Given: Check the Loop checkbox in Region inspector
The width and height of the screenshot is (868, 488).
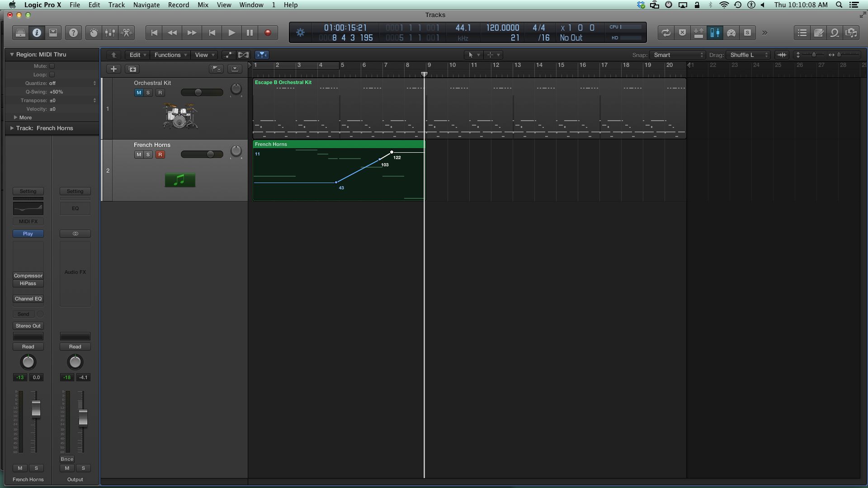Looking at the screenshot, I should coord(52,75).
